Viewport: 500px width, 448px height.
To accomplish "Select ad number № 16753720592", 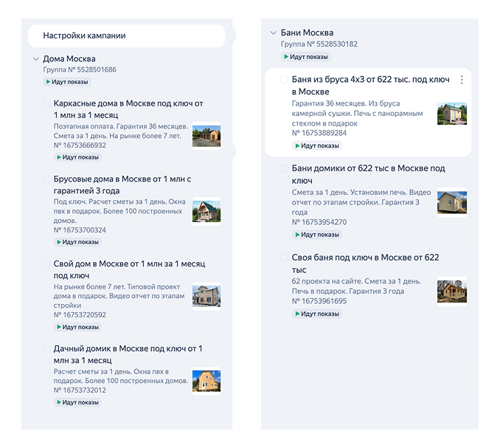I will tap(80, 315).
